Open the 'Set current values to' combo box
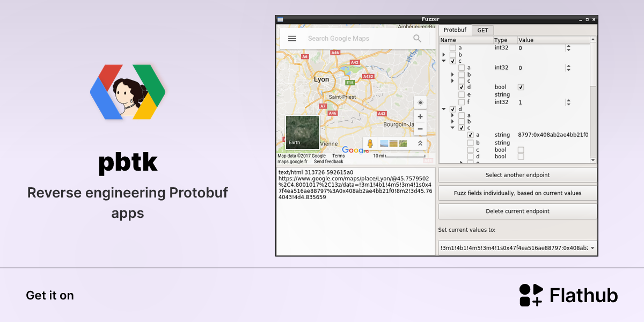Screen dimensions: 644x322 517,248
